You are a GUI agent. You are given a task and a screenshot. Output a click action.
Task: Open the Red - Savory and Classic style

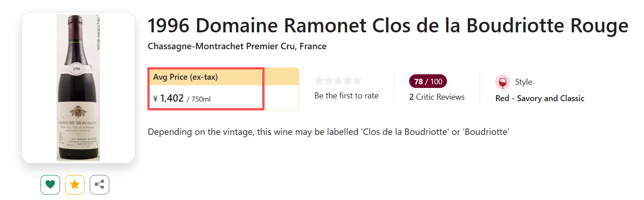point(540,98)
